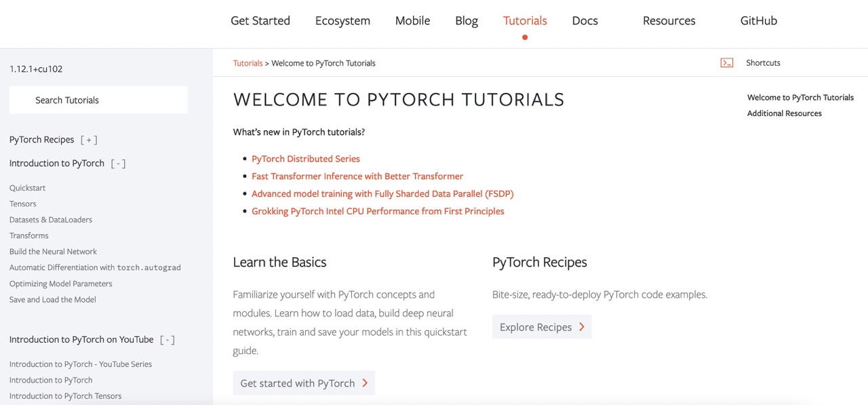The image size is (868, 405).
Task: Click the Tutorials breadcrumb link
Action: [248, 63]
